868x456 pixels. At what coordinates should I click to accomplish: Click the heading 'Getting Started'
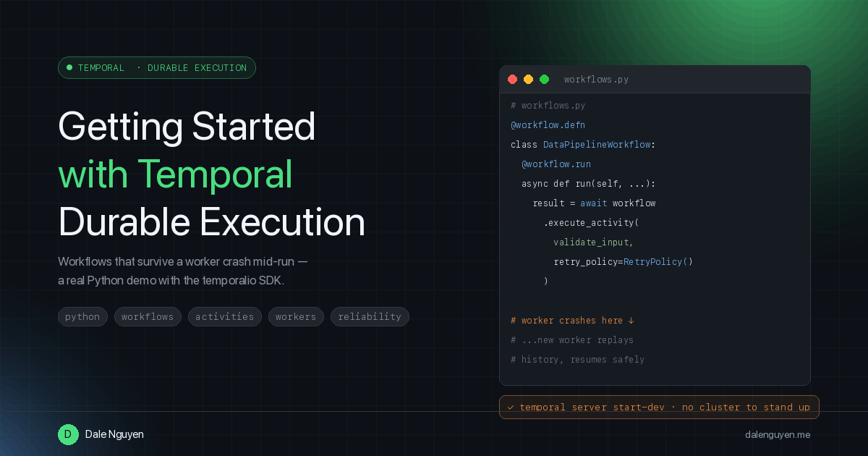pyautogui.click(x=187, y=126)
